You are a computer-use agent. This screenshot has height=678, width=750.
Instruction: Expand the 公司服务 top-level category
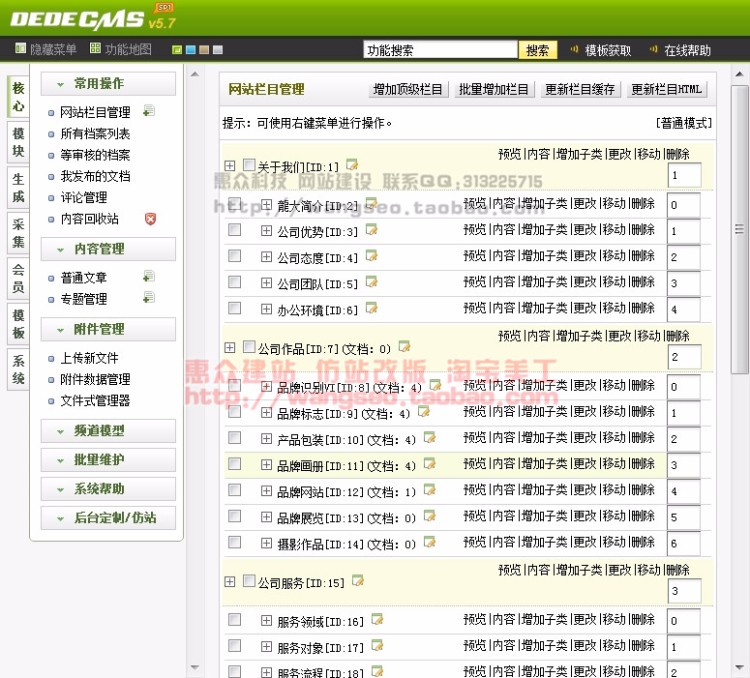pyautogui.click(x=230, y=582)
